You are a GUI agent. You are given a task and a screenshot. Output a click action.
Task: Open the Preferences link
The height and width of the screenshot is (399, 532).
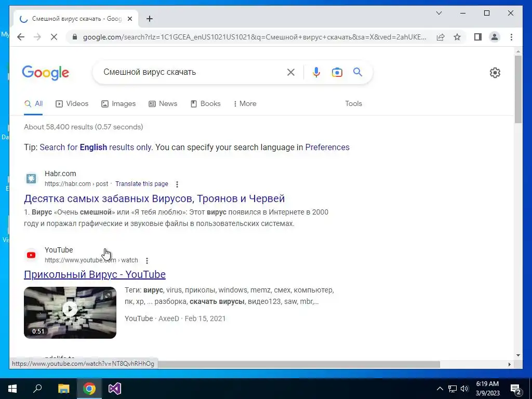tap(327, 147)
